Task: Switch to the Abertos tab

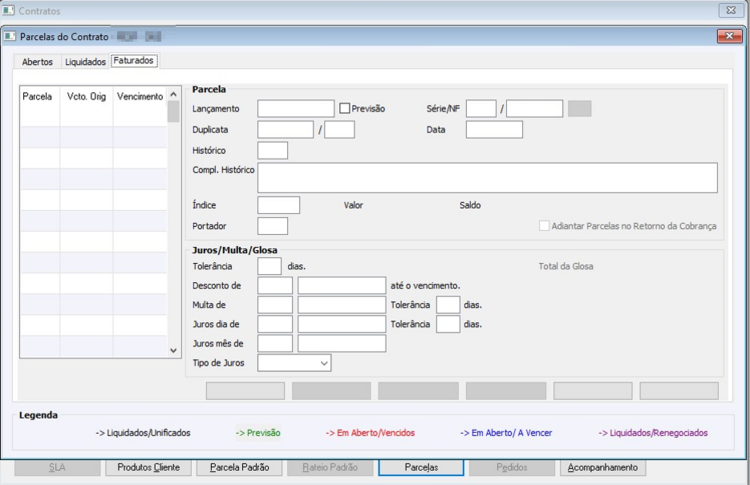Action: [x=37, y=62]
